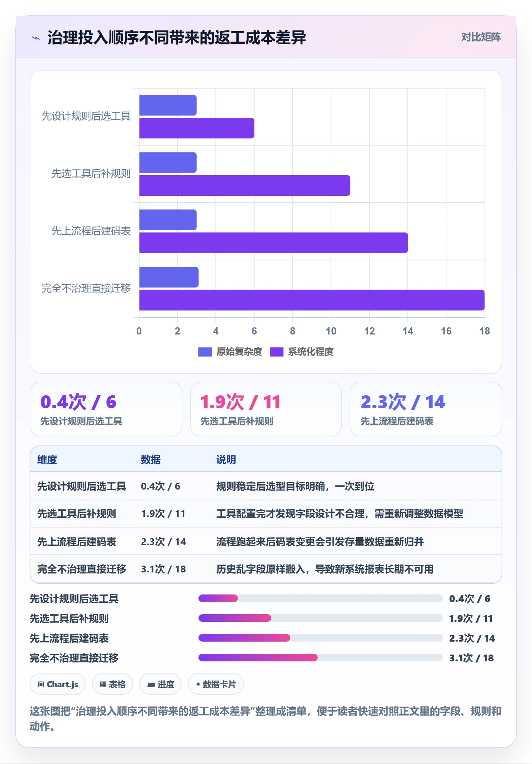Click the 先选工具后补规则 progress bar
This screenshot has height=764, width=532.
[320, 618]
